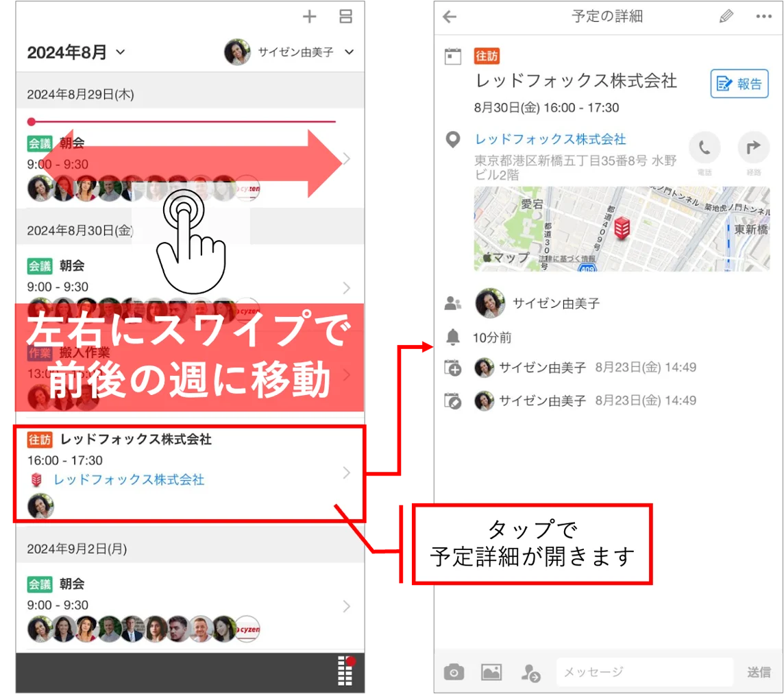784x694 pixels.
Task: Tap the blue レッドフォックス株式会社 link in schedule list
Action: 129,480
